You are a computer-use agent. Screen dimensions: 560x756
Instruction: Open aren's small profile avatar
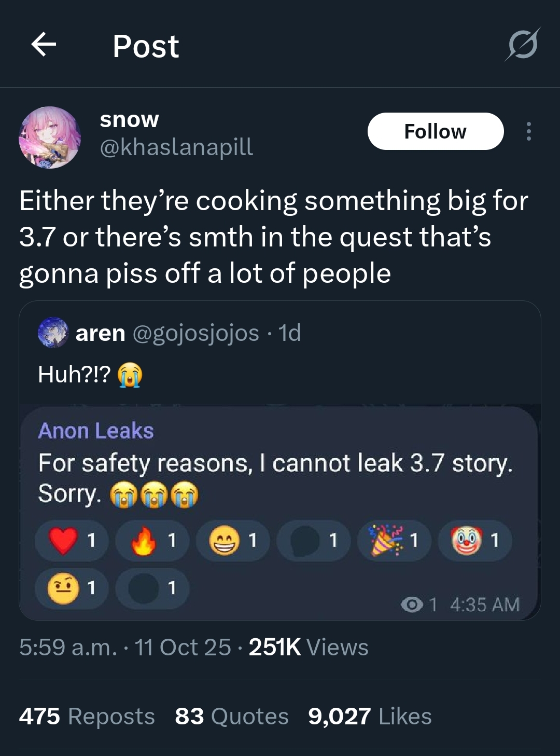pyautogui.click(x=53, y=333)
